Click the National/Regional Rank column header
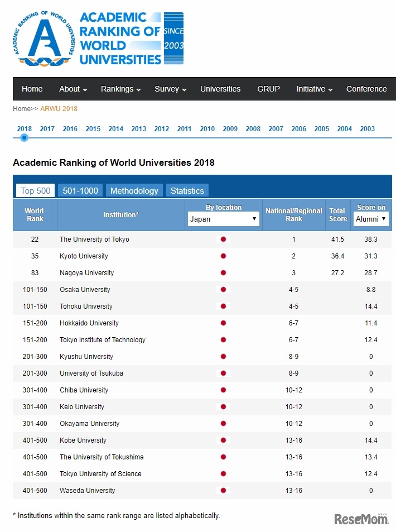Image resolution: width=396 pixels, height=532 pixels. point(293,215)
